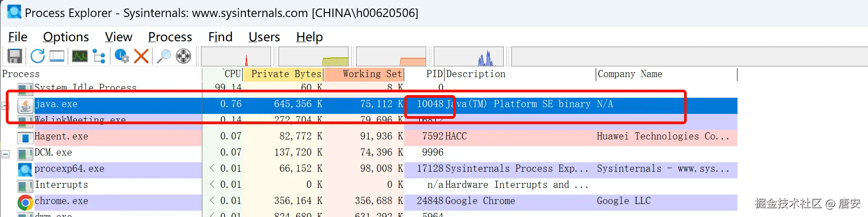The image size is (868, 217).
Task: Click the PID value 24848
Action: tap(430, 201)
